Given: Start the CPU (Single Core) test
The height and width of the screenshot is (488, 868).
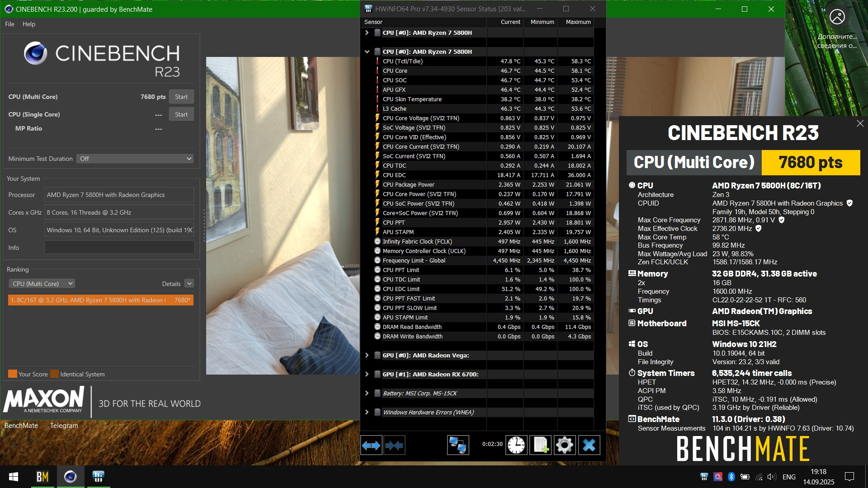Looking at the screenshot, I should click(181, 114).
